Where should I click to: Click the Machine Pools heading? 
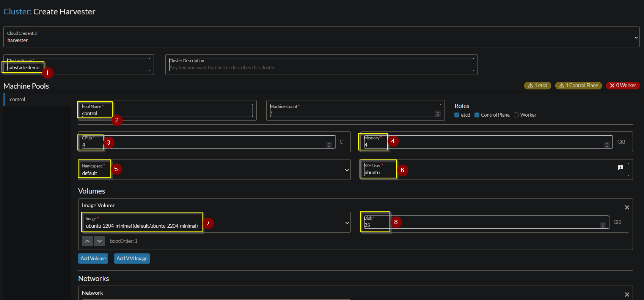click(26, 86)
